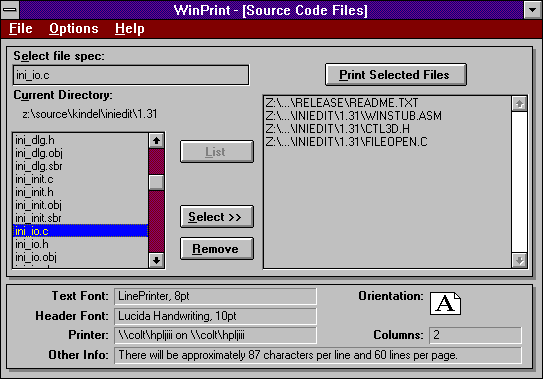This screenshot has width=543, height=379.
Task: Click the file list scroll up arrow
Action: click(x=156, y=141)
